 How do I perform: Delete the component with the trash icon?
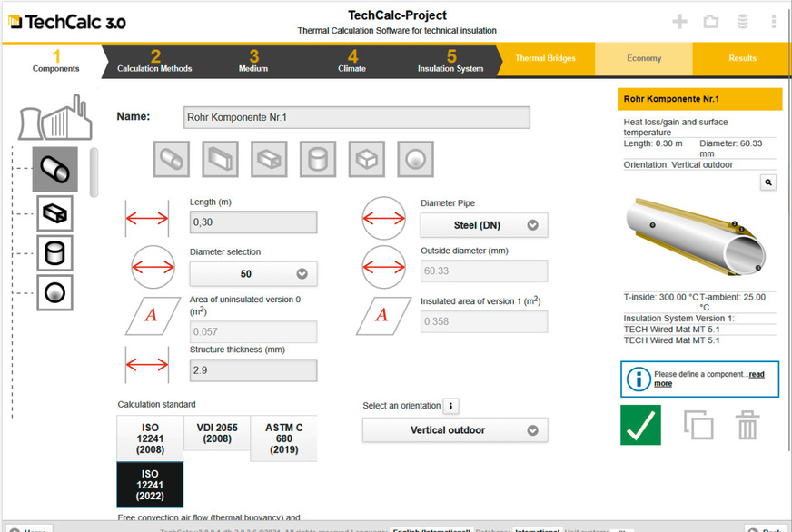(747, 425)
